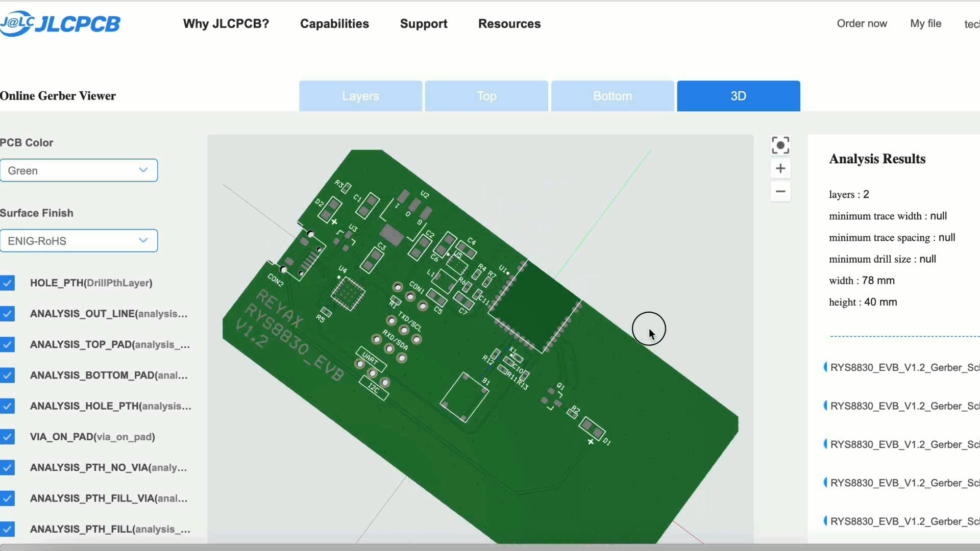Toggle the ANALYSIS_HOLE_PTH layer checkbox
Image resolution: width=980 pixels, height=551 pixels.
7,406
